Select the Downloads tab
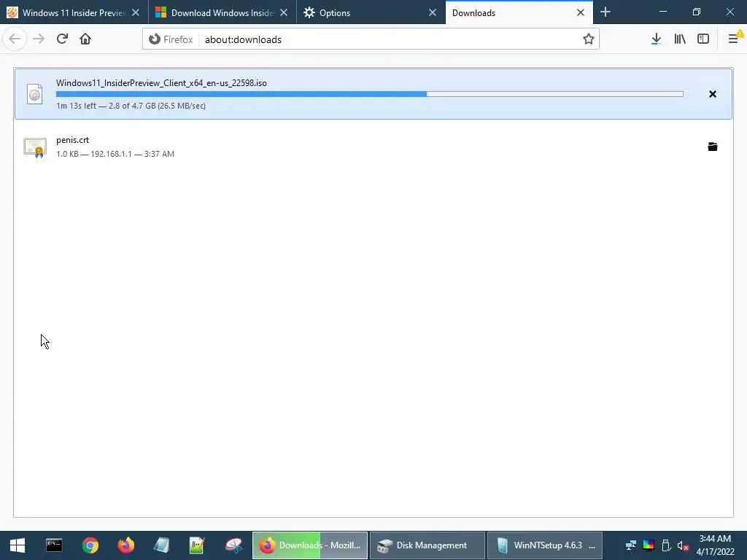Viewport: 747px width, 560px height. pos(519,13)
